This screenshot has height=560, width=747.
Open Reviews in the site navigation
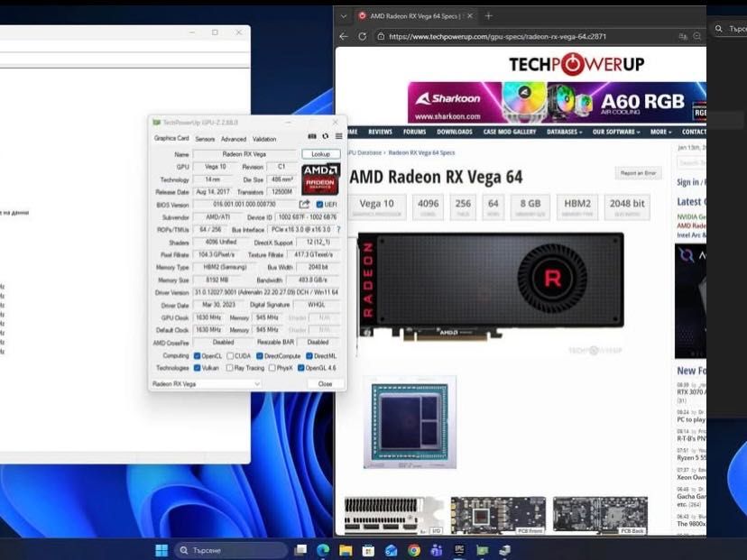(x=380, y=132)
